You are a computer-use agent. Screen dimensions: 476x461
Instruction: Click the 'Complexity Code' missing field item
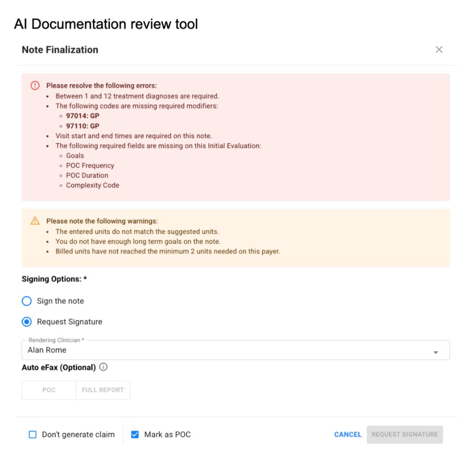click(93, 185)
